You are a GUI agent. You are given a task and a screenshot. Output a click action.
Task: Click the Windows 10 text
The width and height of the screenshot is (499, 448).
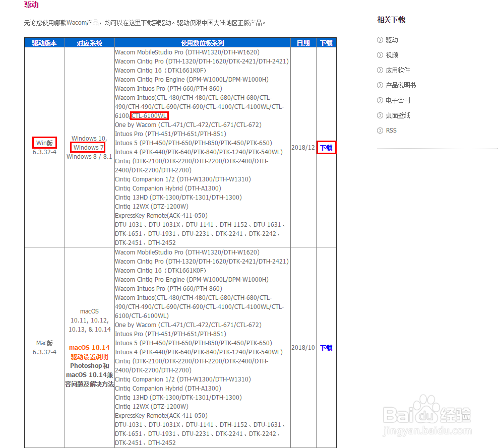click(89, 139)
